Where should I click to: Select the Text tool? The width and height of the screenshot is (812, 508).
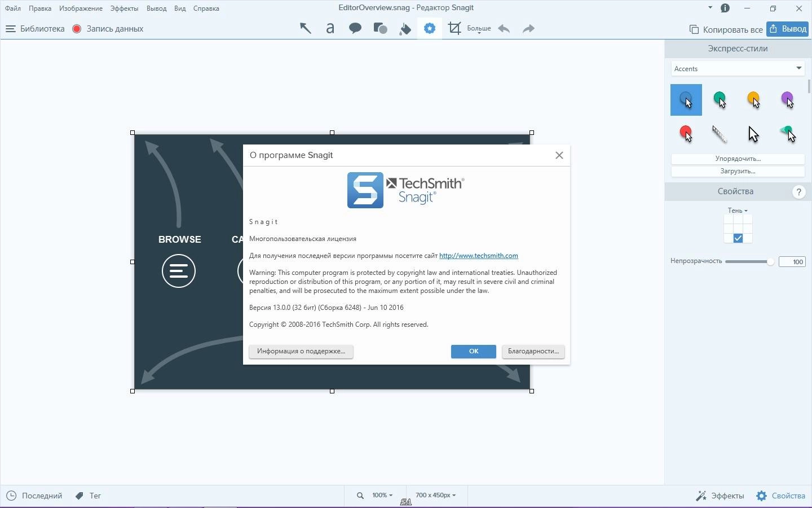[330, 28]
